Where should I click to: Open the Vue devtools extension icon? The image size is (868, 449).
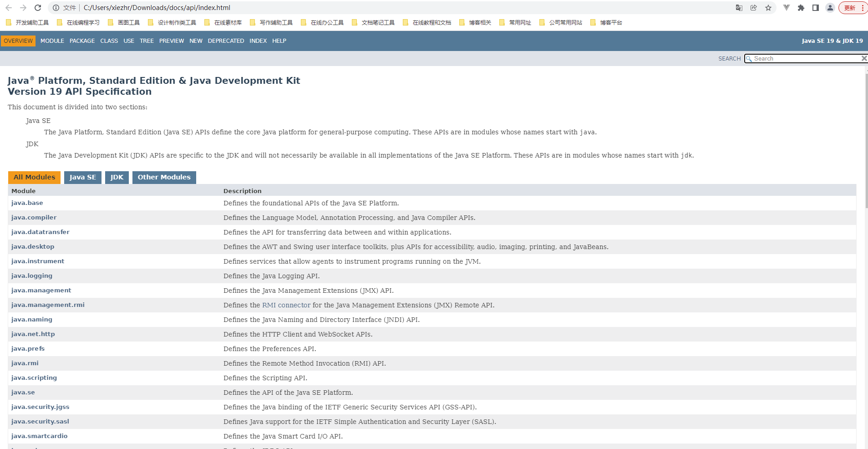coord(787,8)
